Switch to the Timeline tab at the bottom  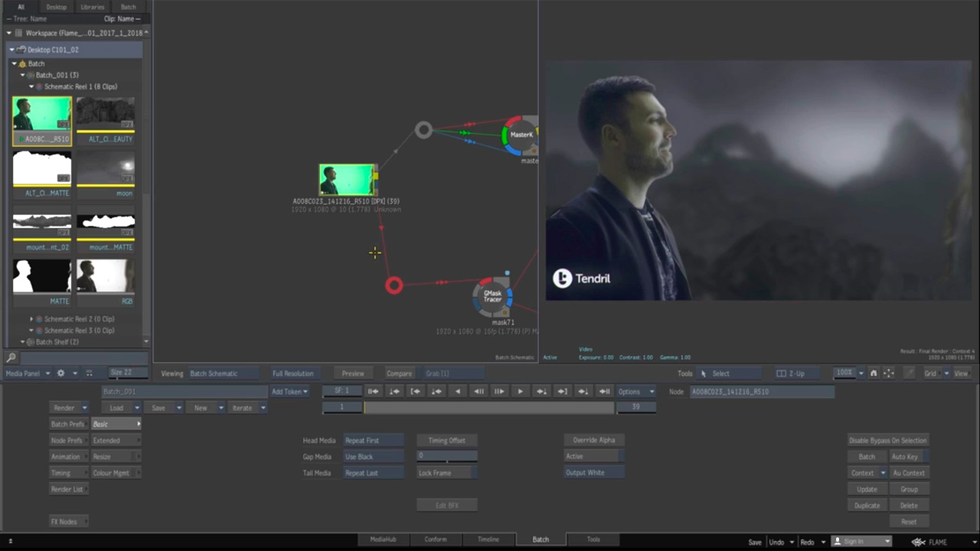tap(488, 539)
